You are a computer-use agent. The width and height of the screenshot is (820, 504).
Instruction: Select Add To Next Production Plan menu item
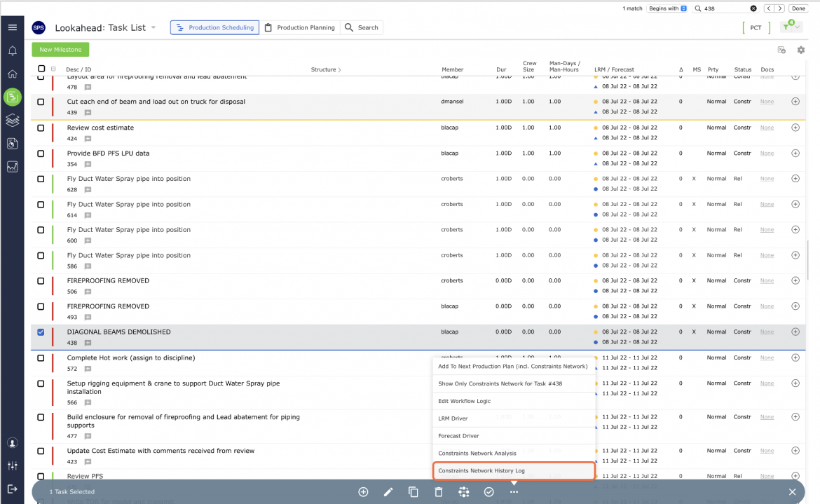pyautogui.click(x=514, y=367)
